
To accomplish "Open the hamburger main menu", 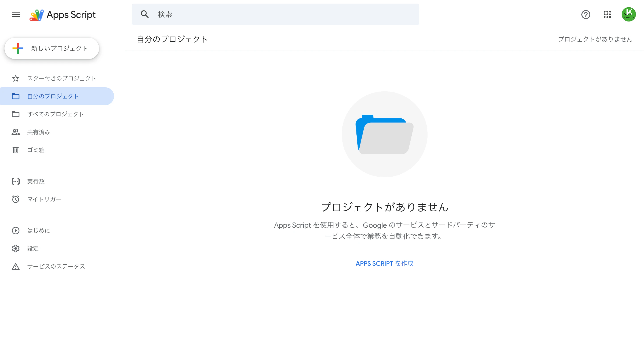I will click(x=16, y=14).
